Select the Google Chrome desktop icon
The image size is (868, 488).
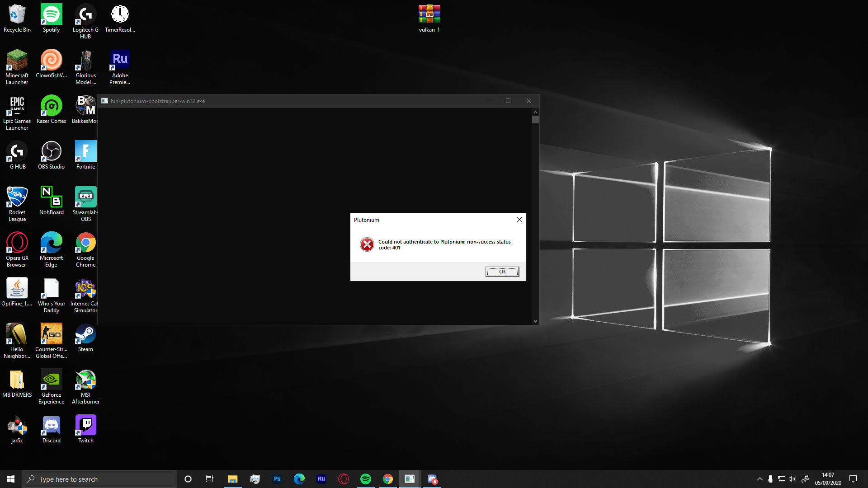(x=85, y=250)
